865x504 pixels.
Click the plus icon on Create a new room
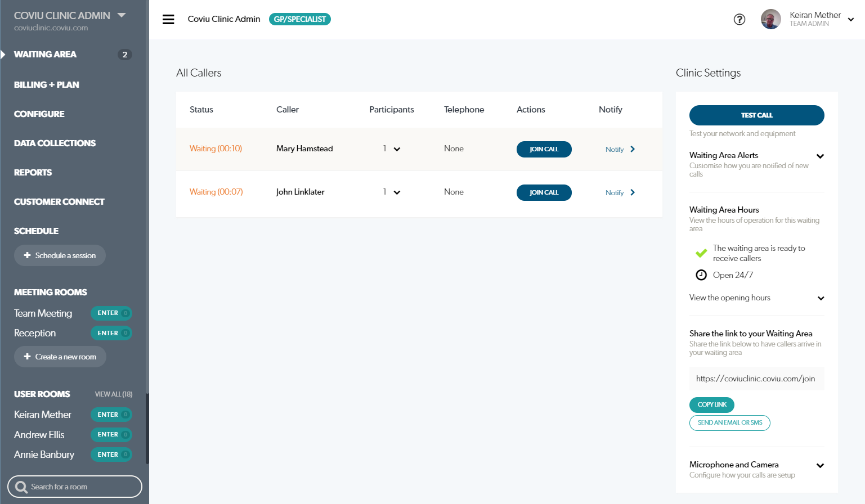click(x=27, y=357)
